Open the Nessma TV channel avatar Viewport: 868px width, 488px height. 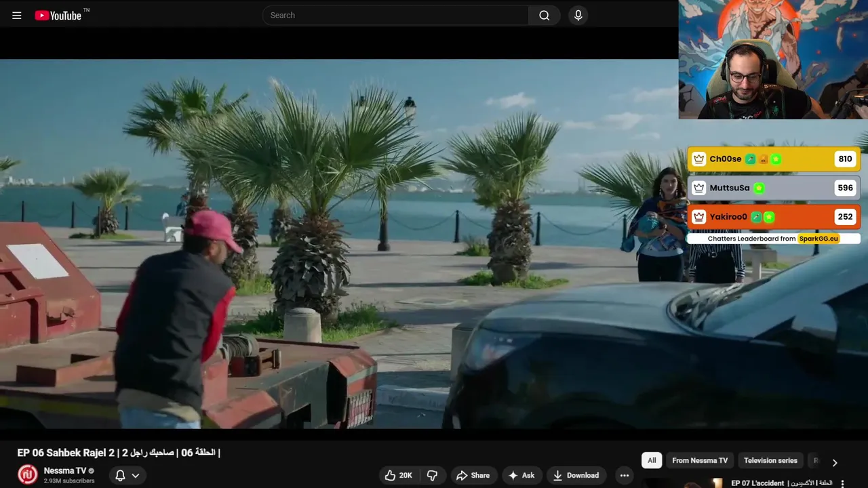click(28, 474)
